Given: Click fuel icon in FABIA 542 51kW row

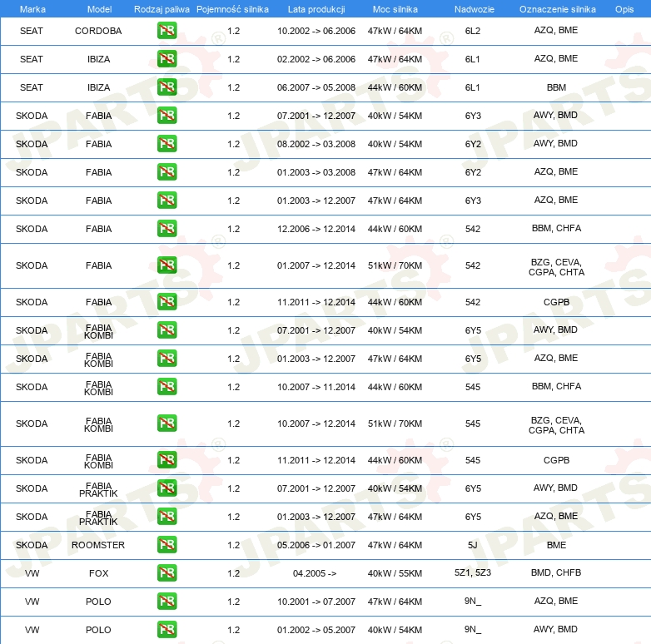Looking at the screenshot, I should (x=166, y=265).
